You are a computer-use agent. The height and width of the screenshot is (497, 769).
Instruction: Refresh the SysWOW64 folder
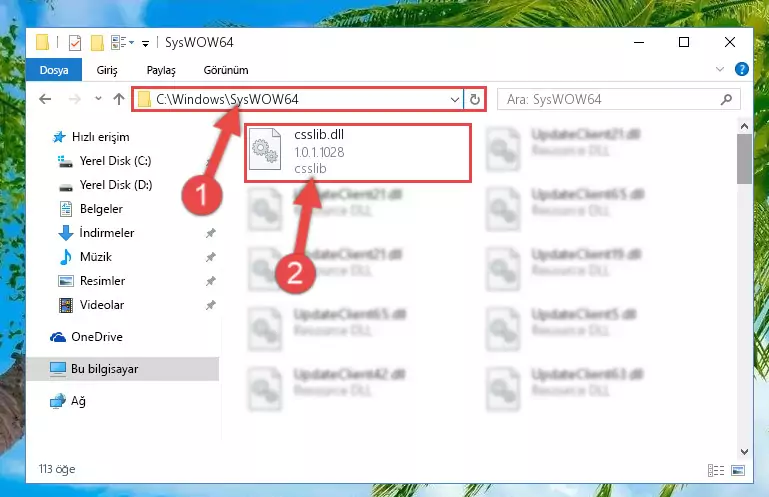[474, 100]
